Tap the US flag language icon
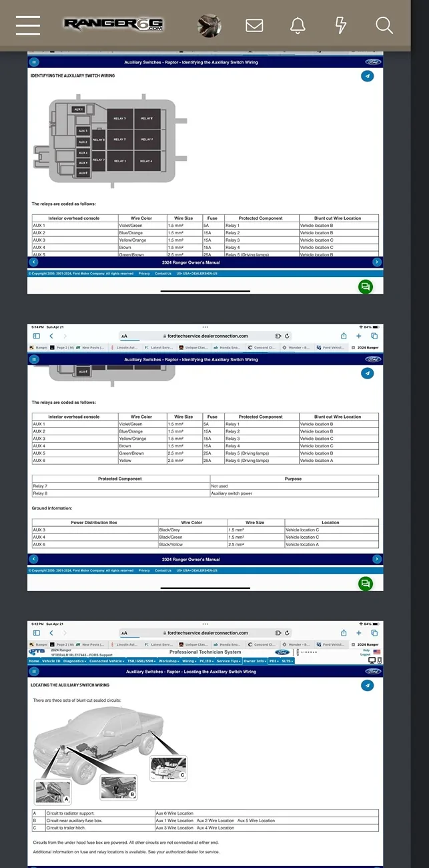Viewport: 429px width, 868px height. click(x=377, y=652)
